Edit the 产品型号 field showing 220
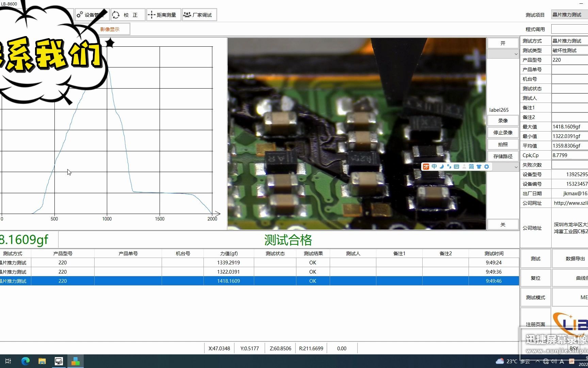588x368 pixels. (570, 60)
